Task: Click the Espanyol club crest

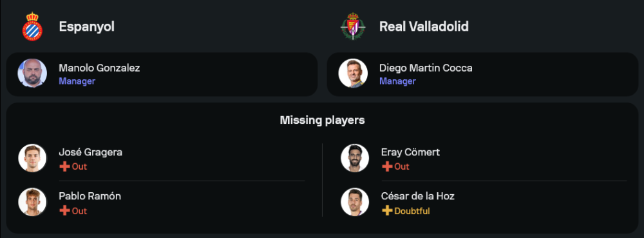Action: pyautogui.click(x=32, y=26)
